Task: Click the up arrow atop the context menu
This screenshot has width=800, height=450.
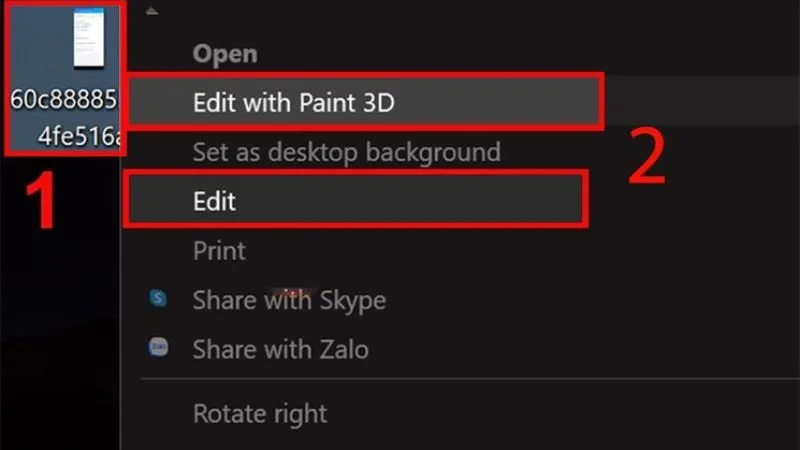Action: coord(152,11)
